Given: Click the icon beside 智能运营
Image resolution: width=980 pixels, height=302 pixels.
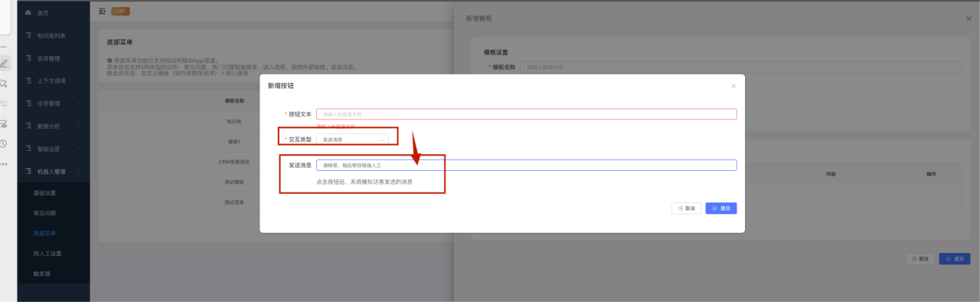Looking at the screenshot, I should [x=28, y=149].
